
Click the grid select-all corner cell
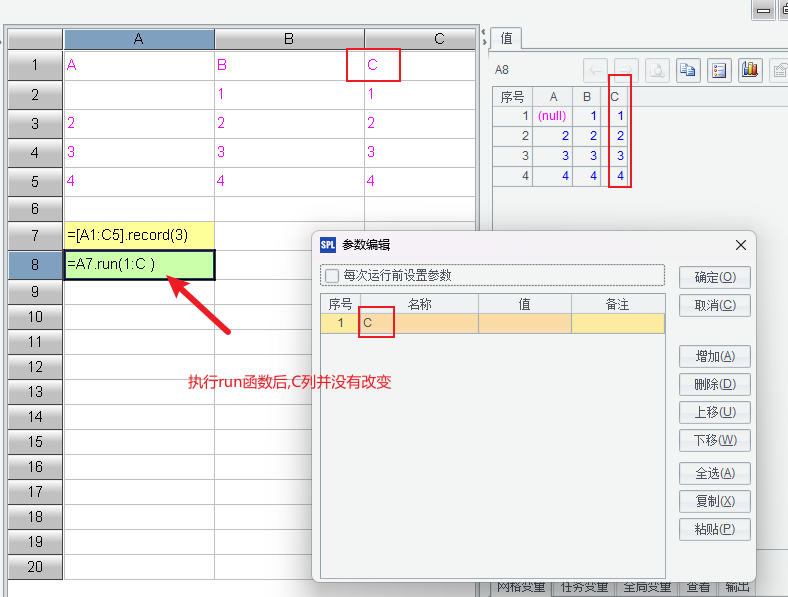35,39
